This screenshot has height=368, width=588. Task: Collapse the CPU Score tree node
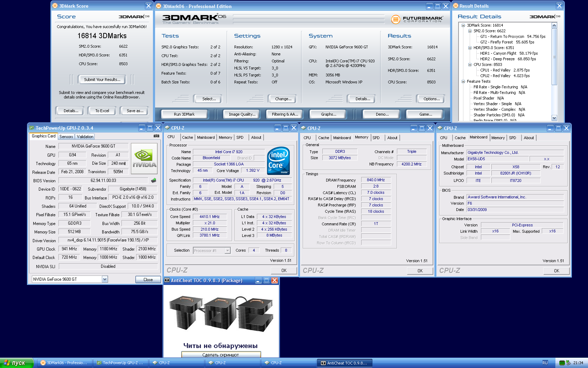470,64
